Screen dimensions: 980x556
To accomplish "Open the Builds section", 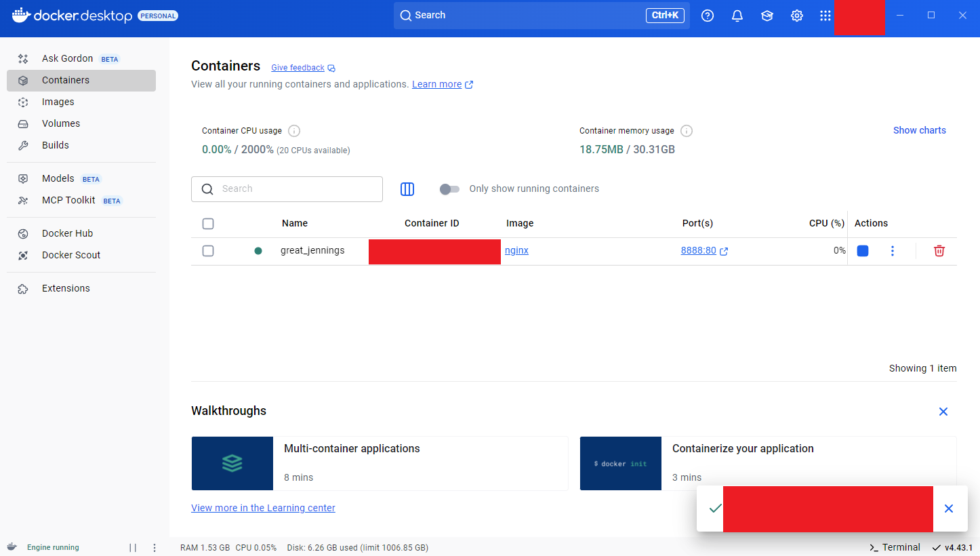I will pos(81,145).
